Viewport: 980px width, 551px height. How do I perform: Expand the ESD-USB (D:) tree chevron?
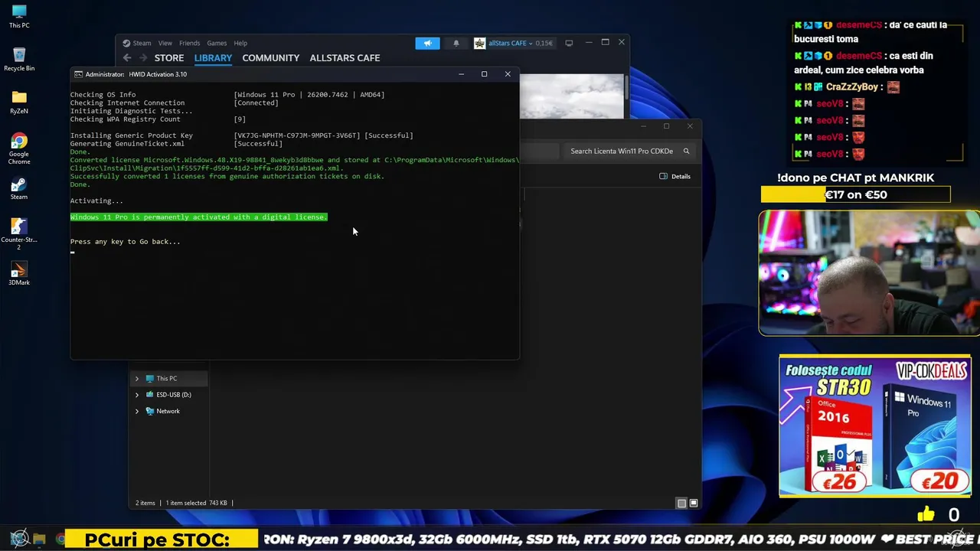(137, 395)
